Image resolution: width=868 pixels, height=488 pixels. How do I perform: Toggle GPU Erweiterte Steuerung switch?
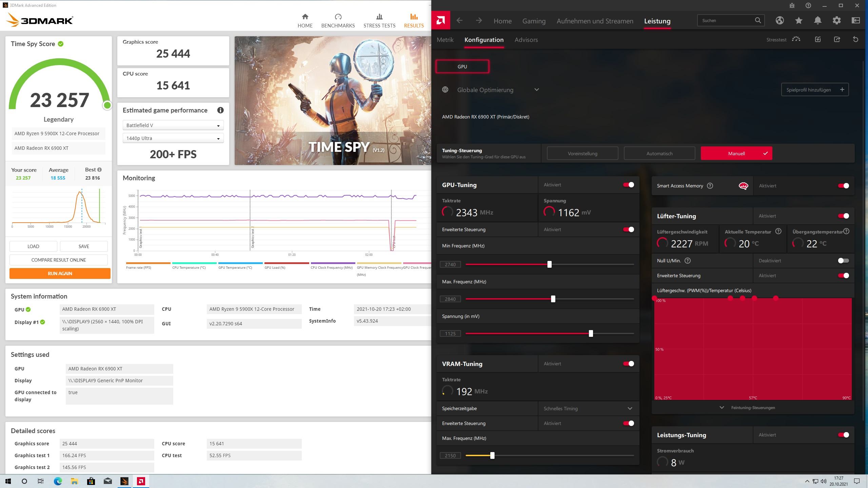tap(628, 229)
